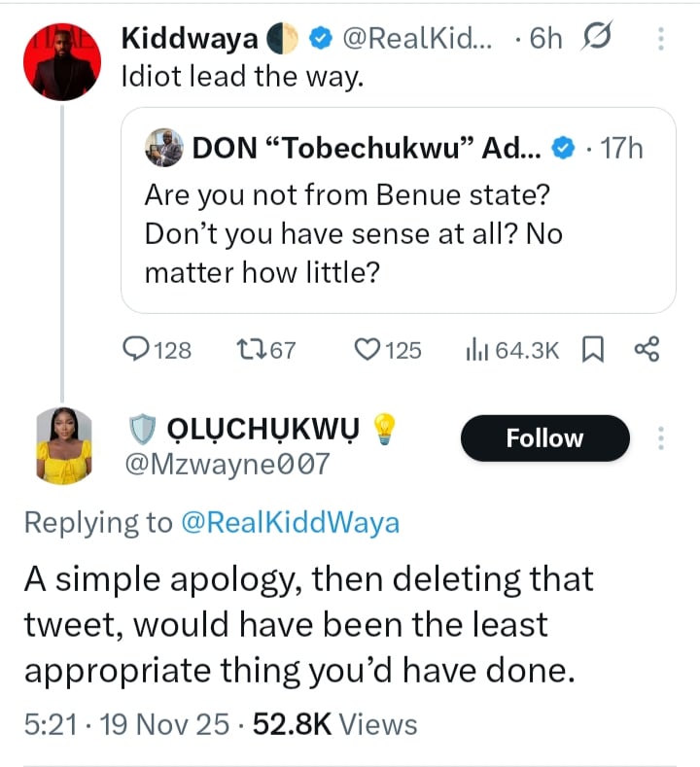Follow the @Mzwayne007 account
The width and height of the screenshot is (700, 767).
[544, 438]
